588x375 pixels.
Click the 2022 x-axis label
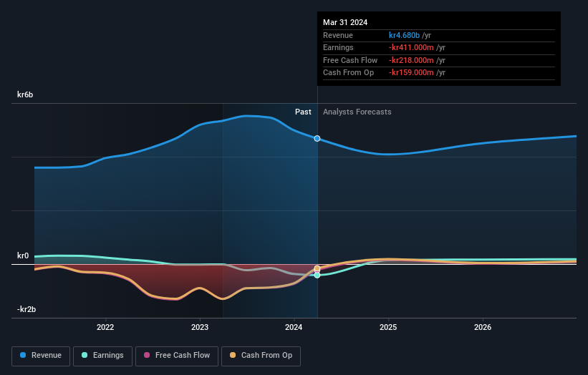coord(105,327)
